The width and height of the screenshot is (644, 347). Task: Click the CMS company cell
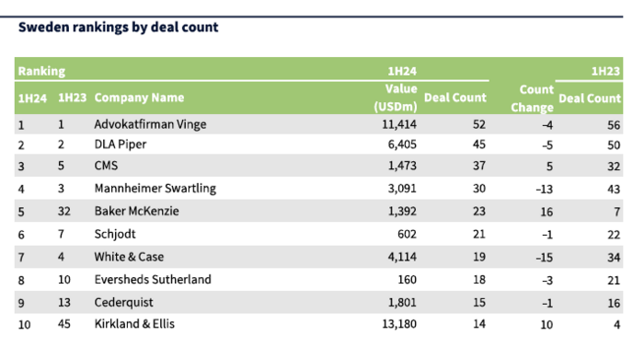click(x=106, y=166)
